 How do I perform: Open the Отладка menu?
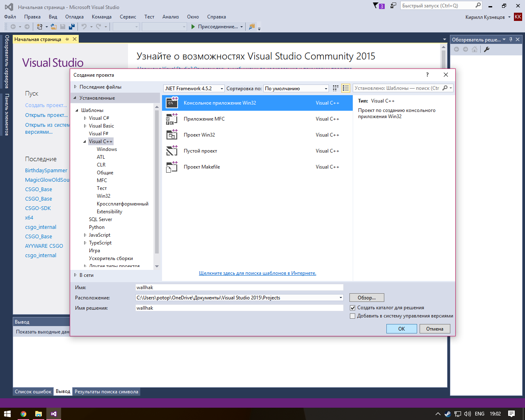pyautogui.click(x=74, y=17)
